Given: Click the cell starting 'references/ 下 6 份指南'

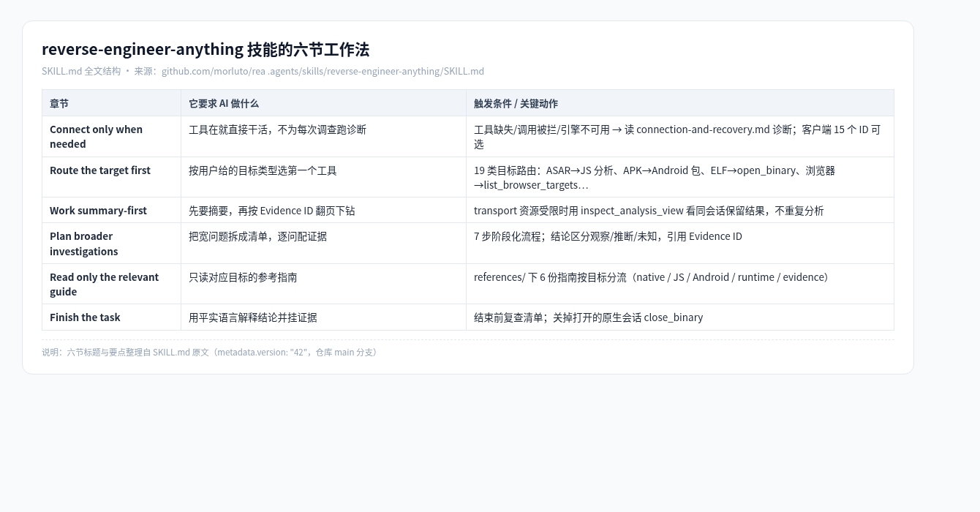Looking at the screenshot, I should pyautogui.click(x=680, y=284).
